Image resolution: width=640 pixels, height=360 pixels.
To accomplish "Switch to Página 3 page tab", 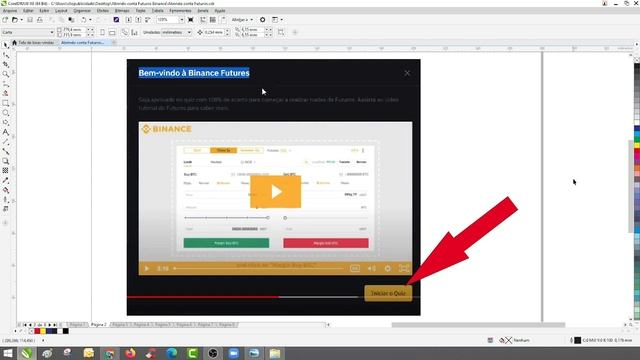I will [120, 325].
